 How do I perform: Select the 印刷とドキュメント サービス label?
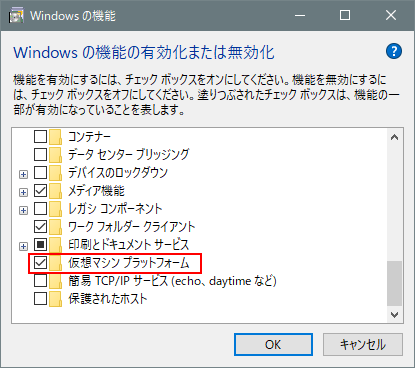tap(129, 244)
